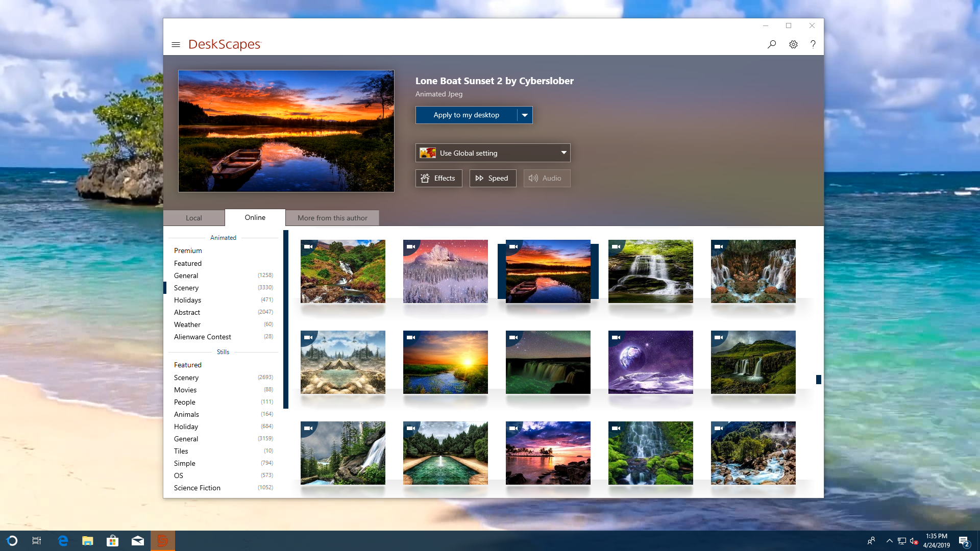Screen dimensions: 980x551
Task: Select the Abstract animated category
Action: pos(187,312)
